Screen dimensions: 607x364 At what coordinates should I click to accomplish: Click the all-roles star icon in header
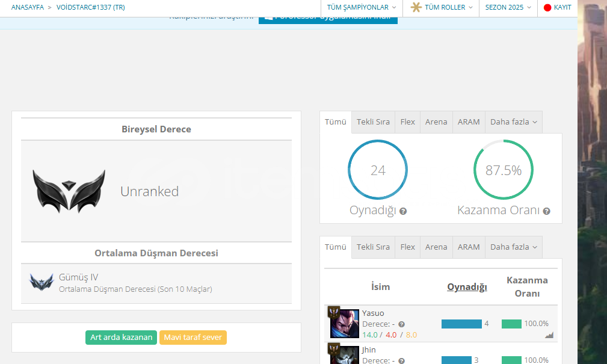[416, 8]
